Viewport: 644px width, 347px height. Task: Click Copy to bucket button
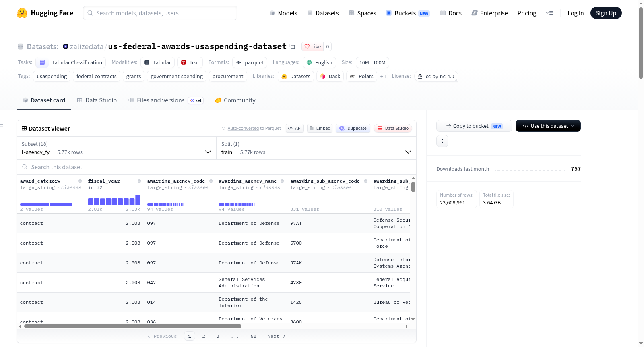474,126
